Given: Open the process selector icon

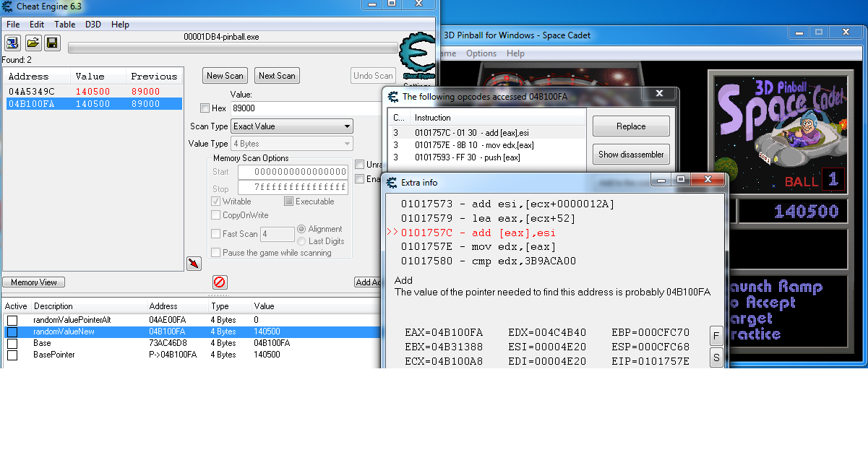Looking at the screenshot, I should click(12, 43).
